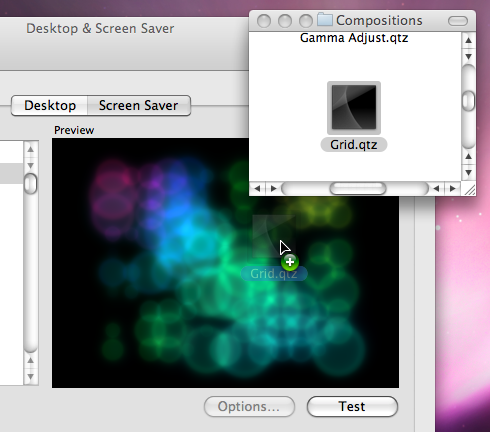
Task: Click the screen saver Preview area
Action: point(225,263)
